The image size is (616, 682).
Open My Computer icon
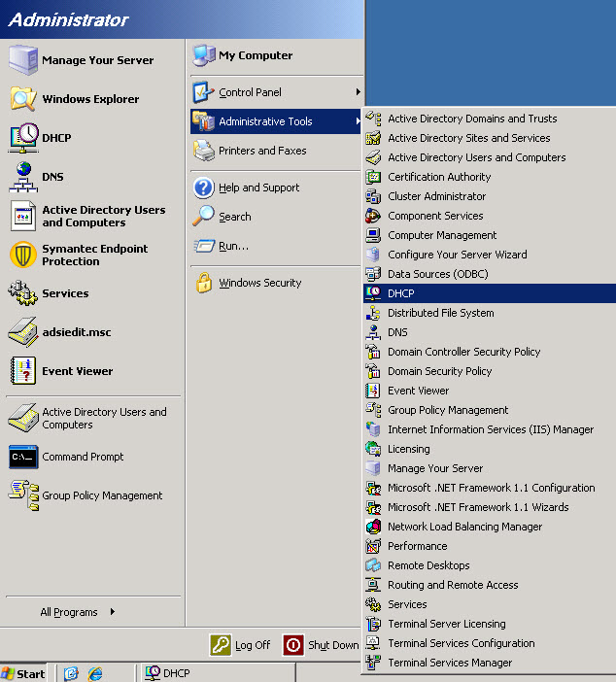click(204, 55)
